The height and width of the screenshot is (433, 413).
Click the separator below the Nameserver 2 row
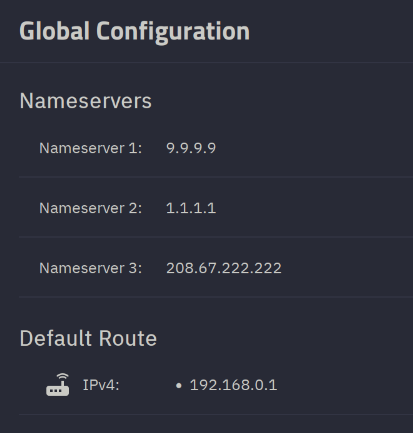[216, 237]
